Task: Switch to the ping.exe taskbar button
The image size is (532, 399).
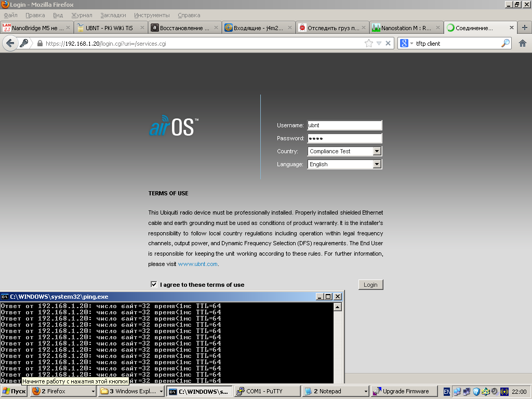Action: [199, 392]
